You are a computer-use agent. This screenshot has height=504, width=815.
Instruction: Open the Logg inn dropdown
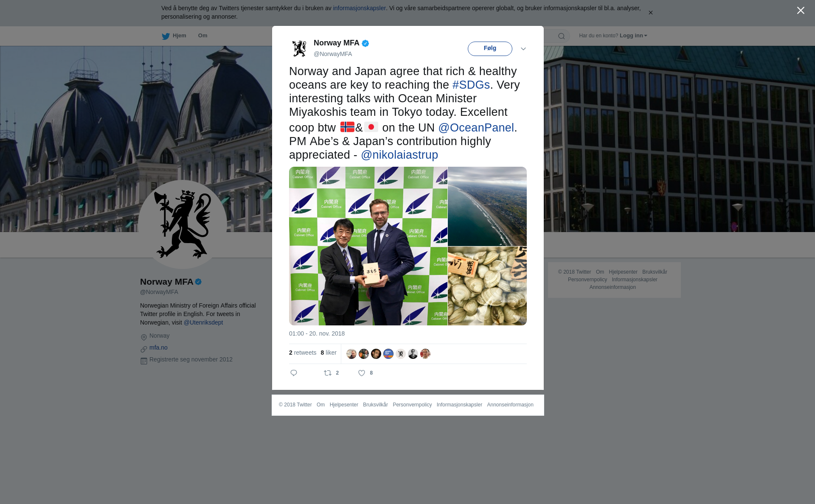pos(633,36)
